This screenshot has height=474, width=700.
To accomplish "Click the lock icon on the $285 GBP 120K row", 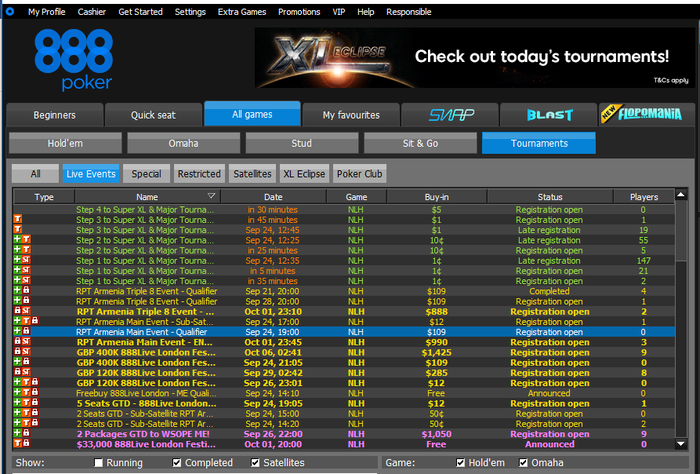I will click(17, 373).
